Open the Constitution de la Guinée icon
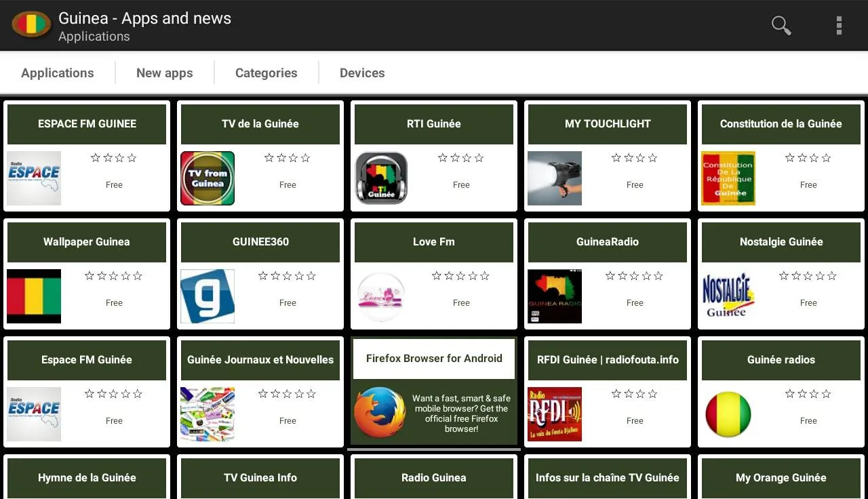Viewport: 868px width, 499px height. (728, 178)
